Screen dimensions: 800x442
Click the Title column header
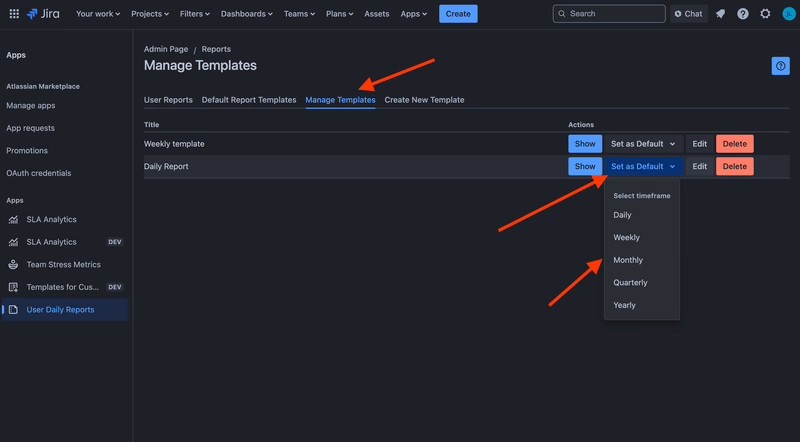point(152,125)
